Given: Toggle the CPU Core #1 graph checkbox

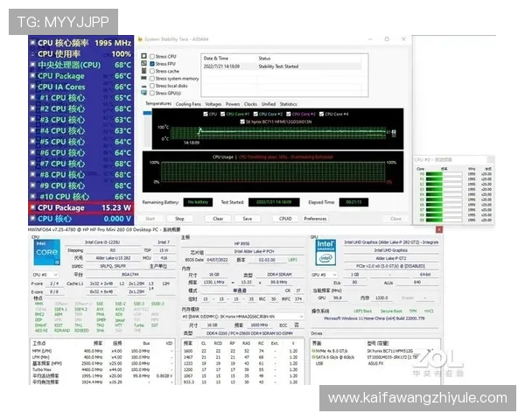Looking at the screenshot, I should 226,114.
